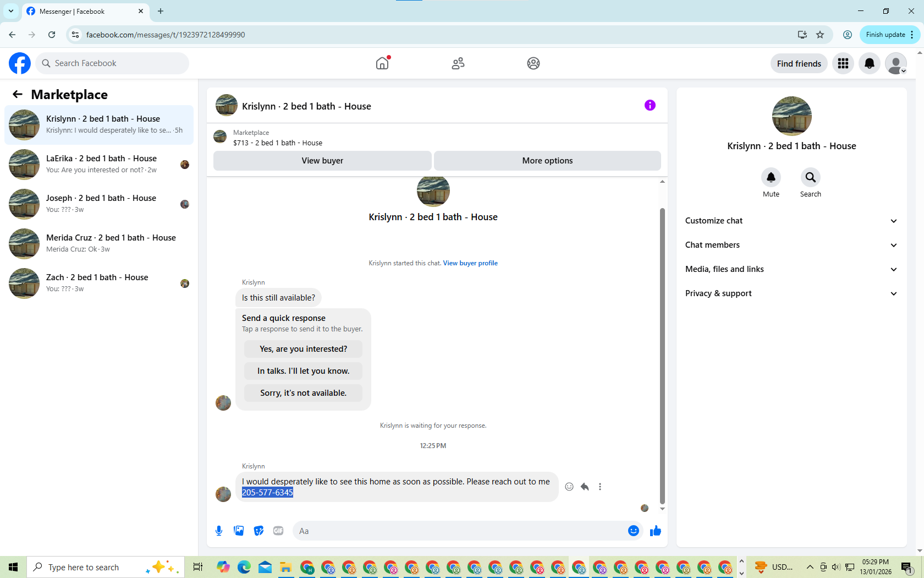Open Zach 2 bed 1 bath conversation
The width and height of the screenshot is (924, 578).
pyautogui.click(x=99, y=283)
